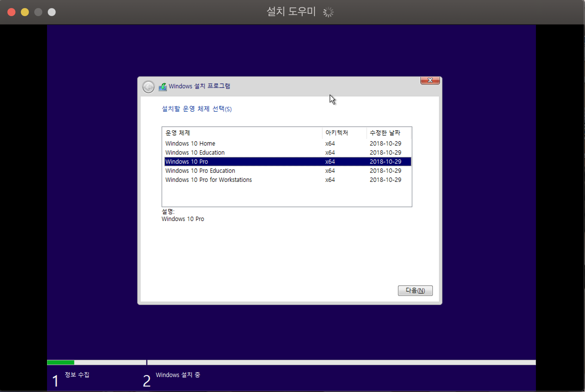Screen dimensions: 585x392
Task: Click the 운영 체제 column header
Action: pos(242,133)
